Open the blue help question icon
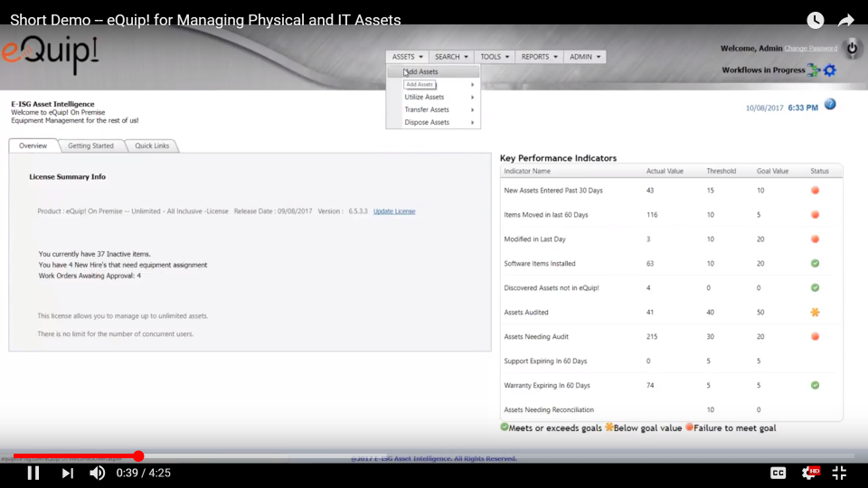Viewport: 868px width, 488px height. pos(830,105)
